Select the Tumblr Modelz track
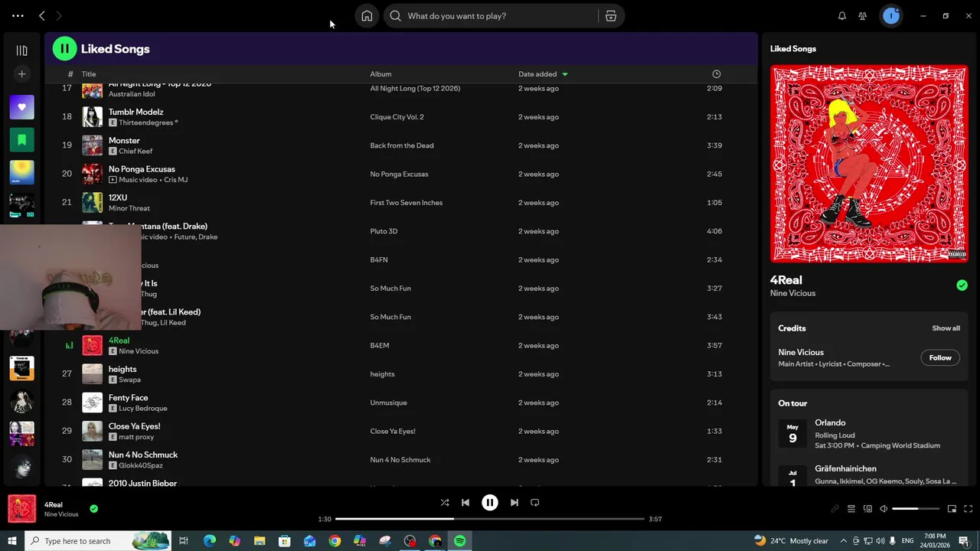980x551 pixels. point(136,112)
